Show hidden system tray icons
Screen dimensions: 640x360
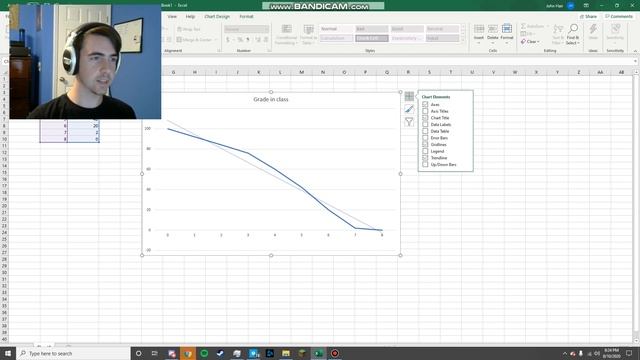click(565, 353)
